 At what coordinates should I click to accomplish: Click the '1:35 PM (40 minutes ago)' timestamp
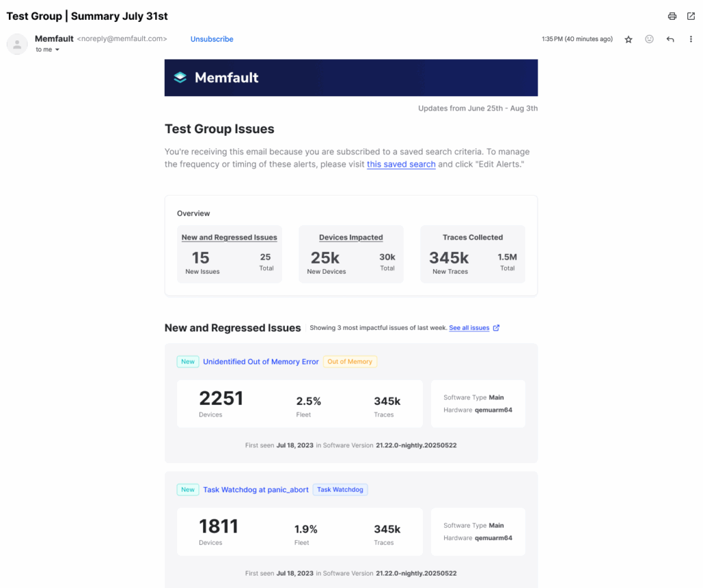577,39
